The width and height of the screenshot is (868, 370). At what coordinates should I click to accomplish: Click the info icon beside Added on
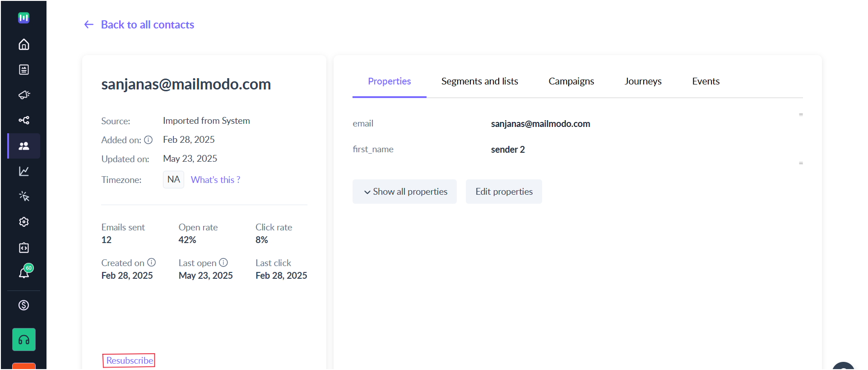tap(148, 140)
